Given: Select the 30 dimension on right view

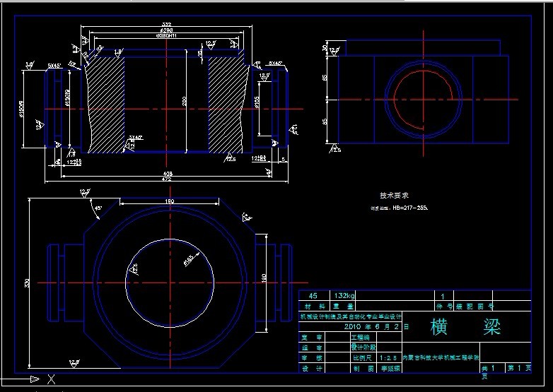Looking at the screenshot, I should tap(325, 47).
